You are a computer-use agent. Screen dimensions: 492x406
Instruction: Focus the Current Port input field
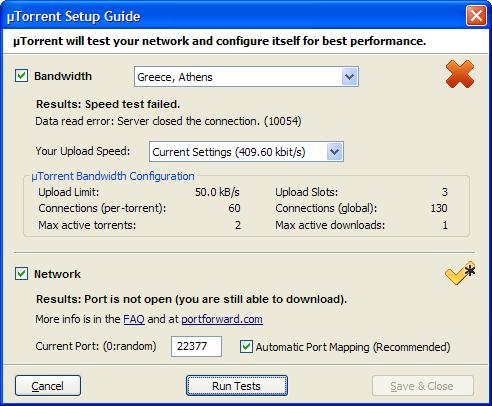coord(196,346)
